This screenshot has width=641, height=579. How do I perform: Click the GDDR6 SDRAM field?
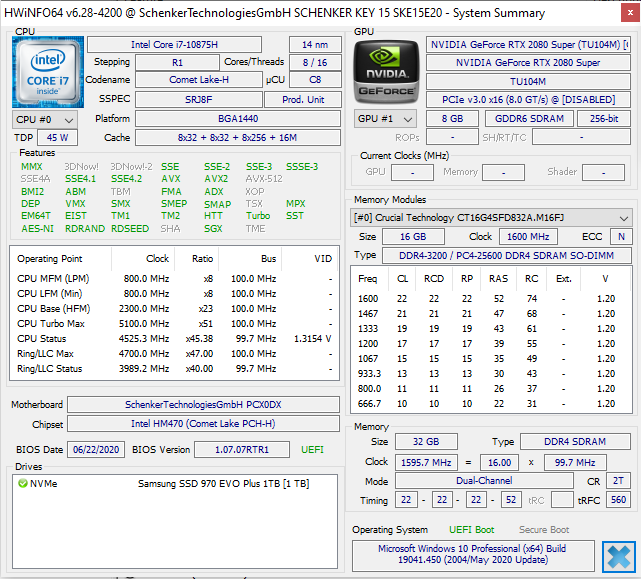[529, 119]
